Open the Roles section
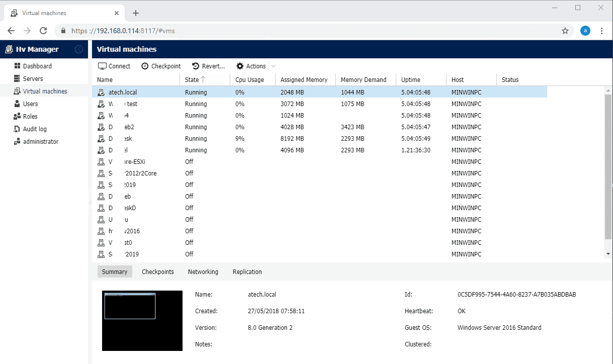613x364 pixels. [26, 116]
